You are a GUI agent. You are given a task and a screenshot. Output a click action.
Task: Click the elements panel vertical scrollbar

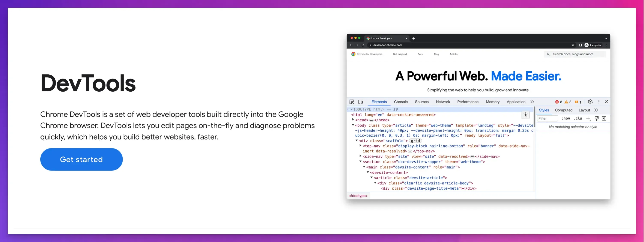click(535, 117)
